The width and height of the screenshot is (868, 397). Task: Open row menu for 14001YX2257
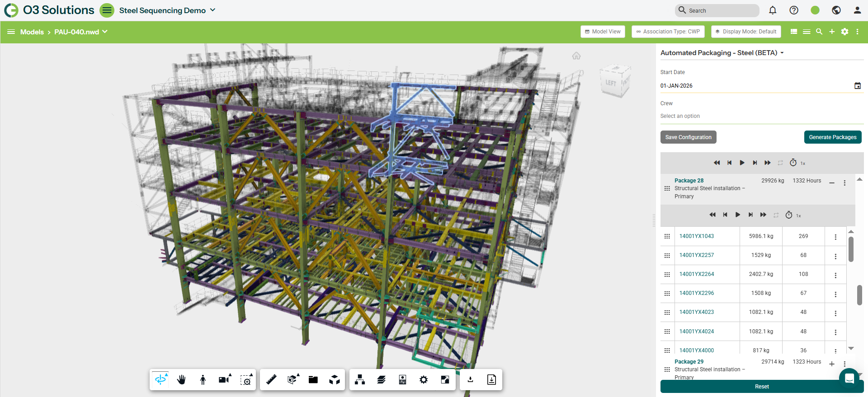tap(835, 257)
